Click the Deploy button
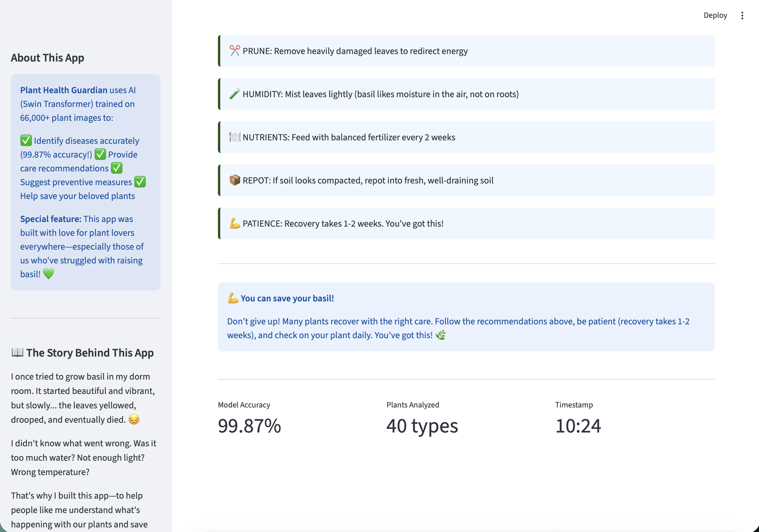 tap(715, 15)
